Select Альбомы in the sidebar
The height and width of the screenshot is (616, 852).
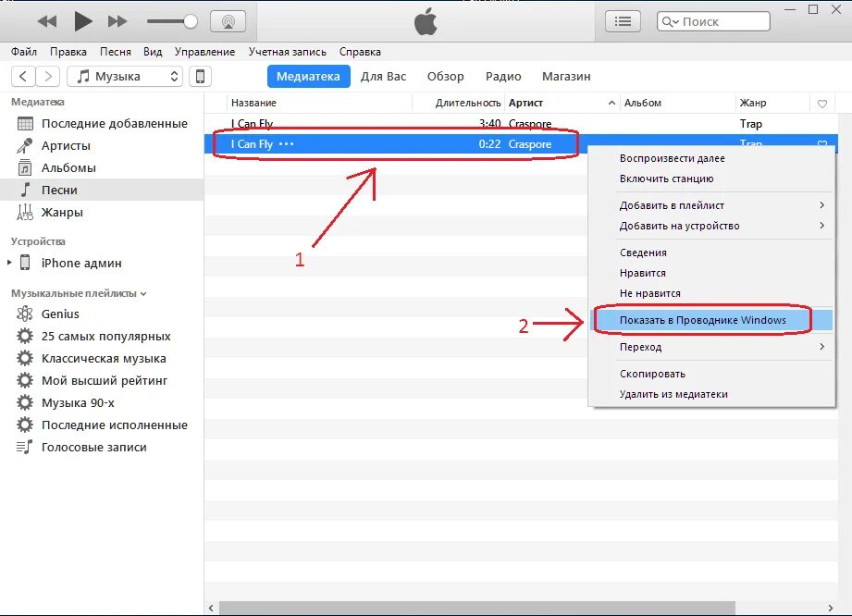pos(102,167)
